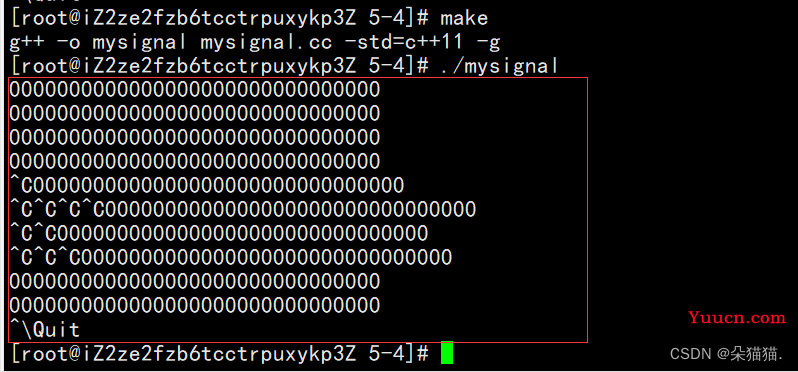Select the output line with one ^C
Image resolution: width=798 pixels, height=372 pixels.
207,185
